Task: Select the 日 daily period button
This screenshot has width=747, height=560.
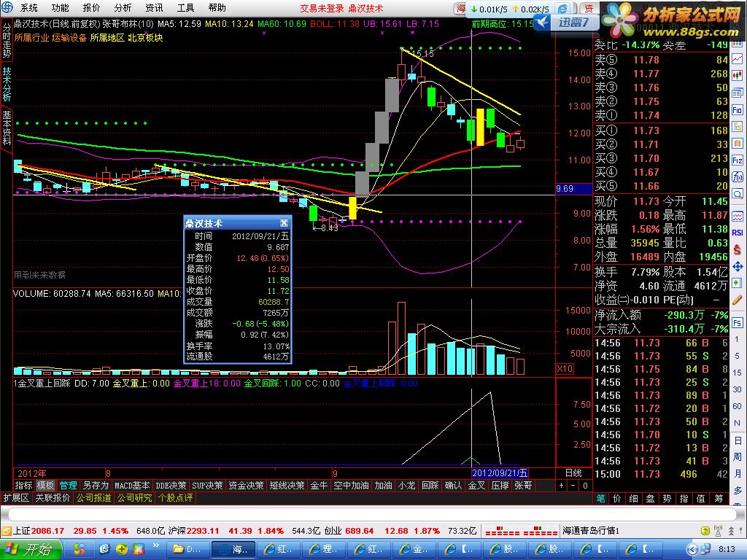Action: 737,440
